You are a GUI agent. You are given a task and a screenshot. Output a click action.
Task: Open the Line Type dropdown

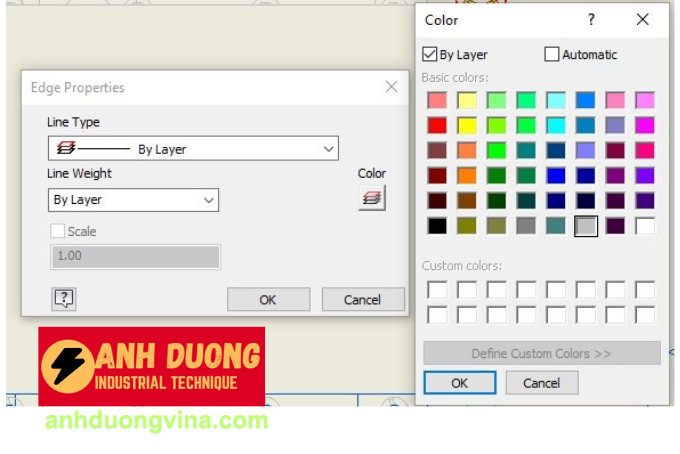[x=193, y=149]
